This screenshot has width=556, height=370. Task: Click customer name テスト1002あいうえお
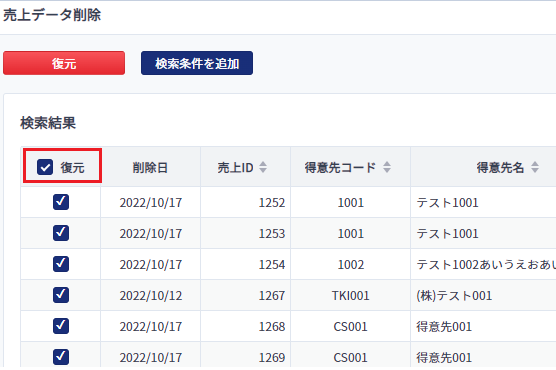486,265
